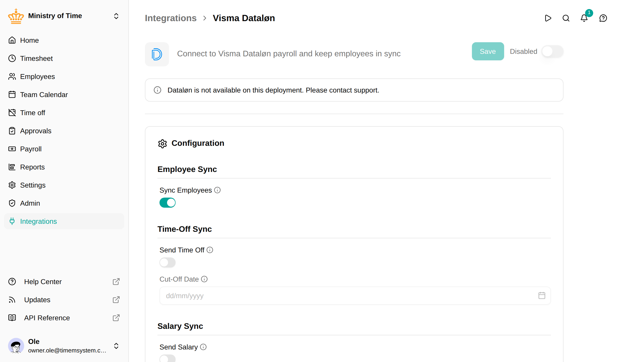Open Team Calendar in sidebar
The width and height of the screenshot is (644, 362).
pyautogui.click(x=64, y=95)
